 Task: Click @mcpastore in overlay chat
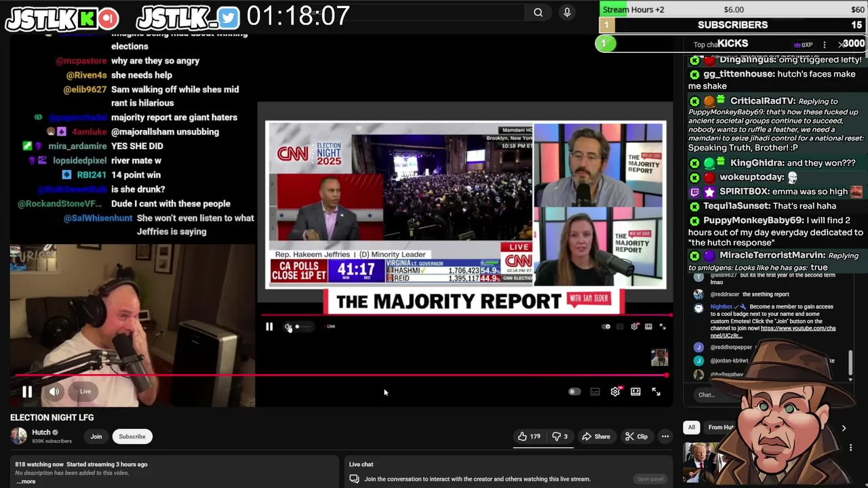[81, 61]
